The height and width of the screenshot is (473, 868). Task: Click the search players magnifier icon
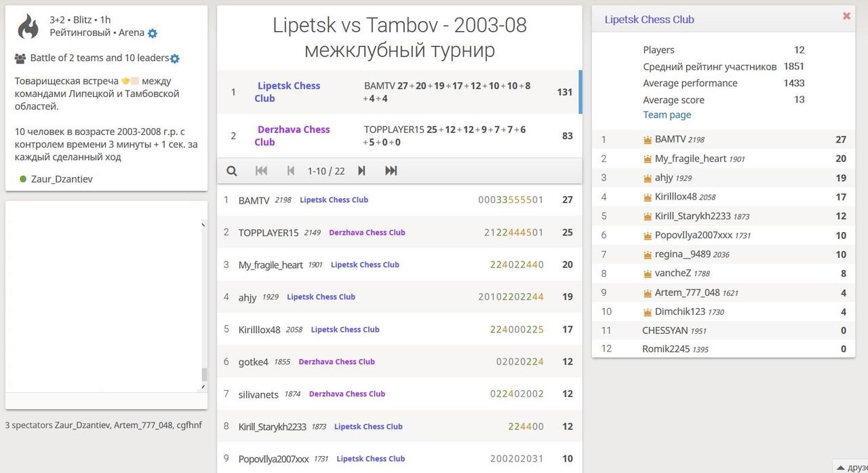click(x=232, y=171)
